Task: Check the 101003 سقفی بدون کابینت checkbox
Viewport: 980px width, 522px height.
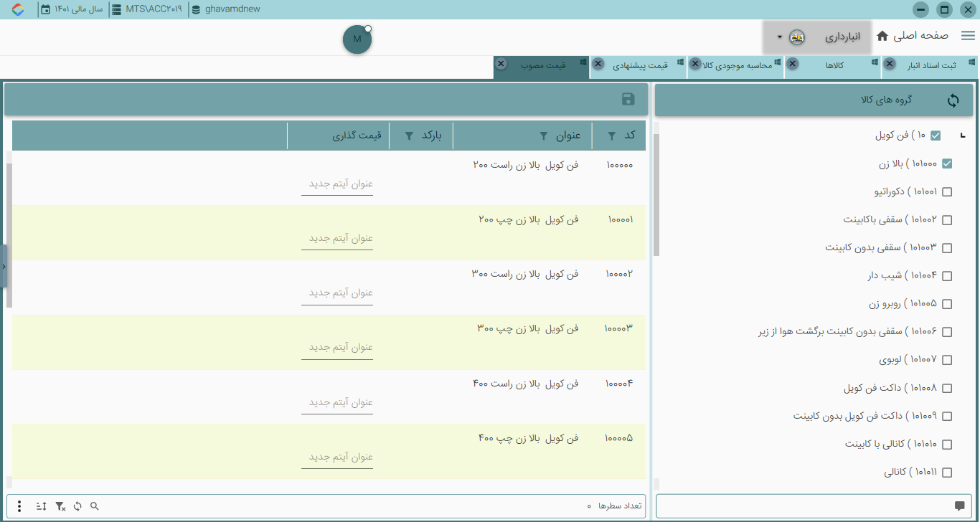Action: (x=947, y=248)
